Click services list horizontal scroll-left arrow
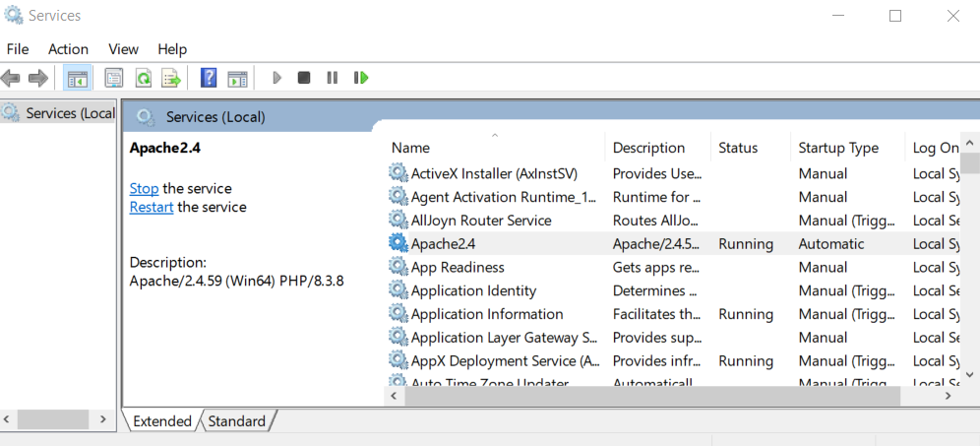This screenshot has height=446, width=980. 394,396
